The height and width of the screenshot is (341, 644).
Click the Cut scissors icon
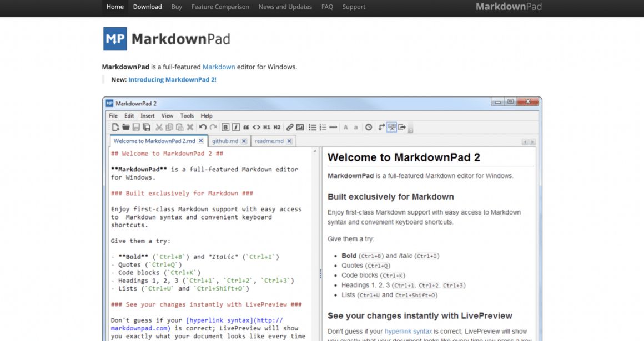(159, 127)
